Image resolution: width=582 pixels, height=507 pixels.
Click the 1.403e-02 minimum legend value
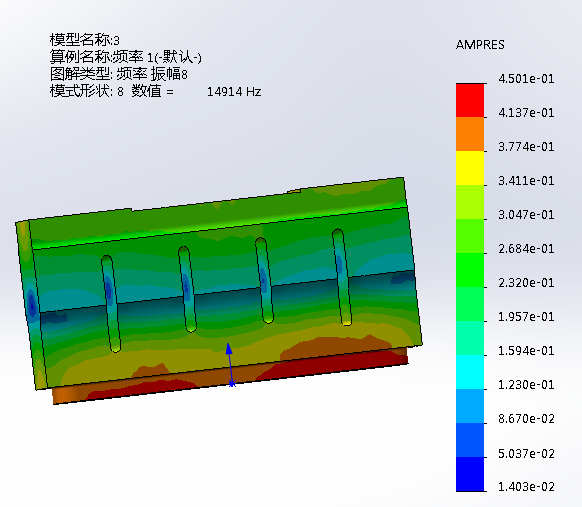click(526, 487)
